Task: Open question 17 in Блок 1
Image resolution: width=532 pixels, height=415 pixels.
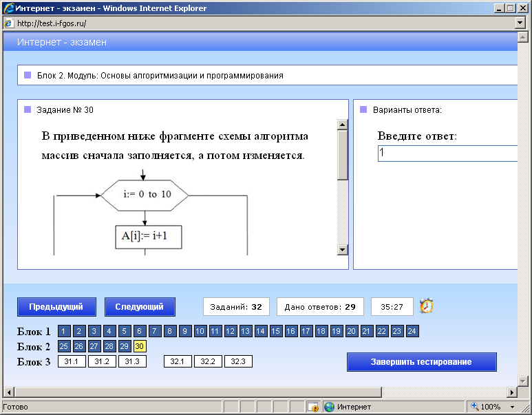Action: (x=306, y=331)
